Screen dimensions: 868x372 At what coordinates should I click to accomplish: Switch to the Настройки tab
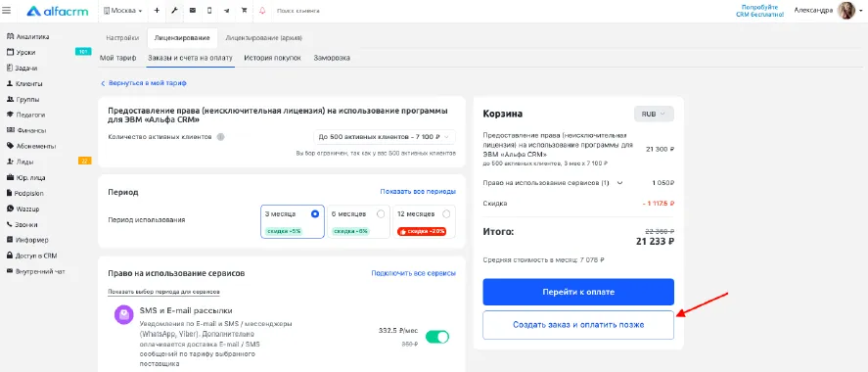point(122,38)
